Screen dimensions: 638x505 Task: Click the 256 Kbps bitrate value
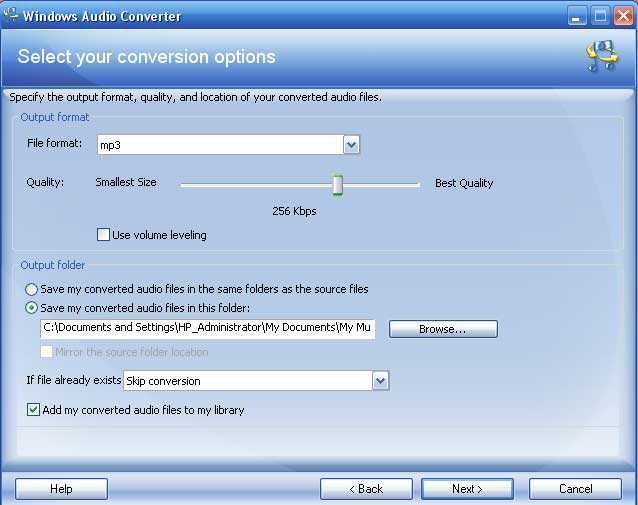294,211
